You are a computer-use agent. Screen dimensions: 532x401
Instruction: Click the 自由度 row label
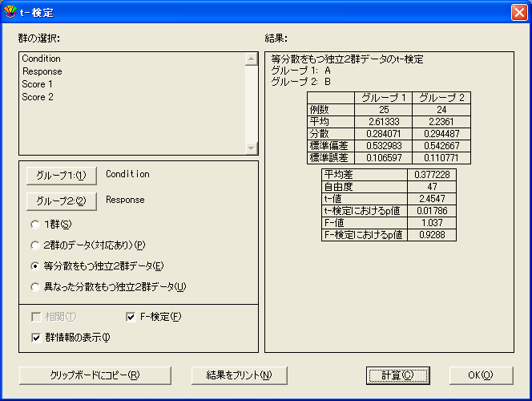pyautogui.click(x=338, y=187)
